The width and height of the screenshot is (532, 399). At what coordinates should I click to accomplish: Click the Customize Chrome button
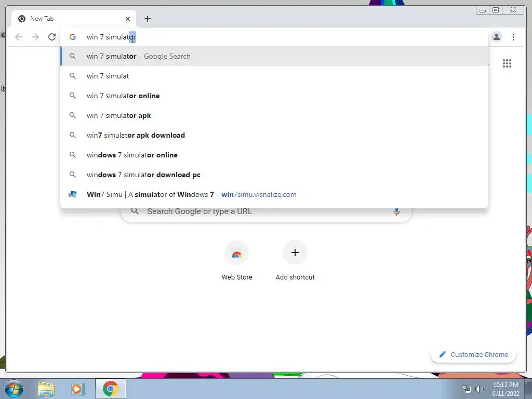[x=473, y=354]
